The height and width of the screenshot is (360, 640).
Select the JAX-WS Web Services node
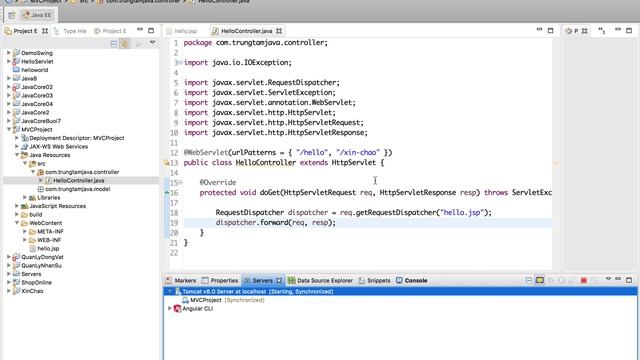pyautogui.click(x=58, y=147)
